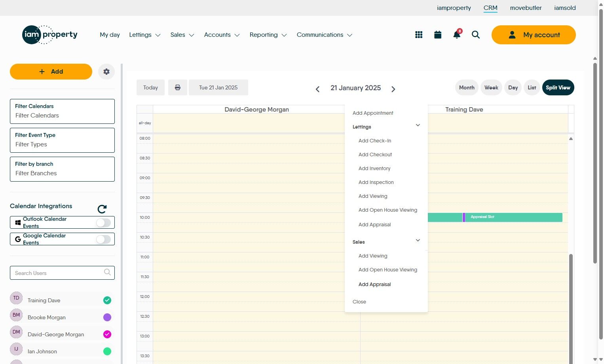The image size is (604, 364).
Task: Collapse the Lettings section in popup menu
Action: pyautogui.click(x=418, y=125)
